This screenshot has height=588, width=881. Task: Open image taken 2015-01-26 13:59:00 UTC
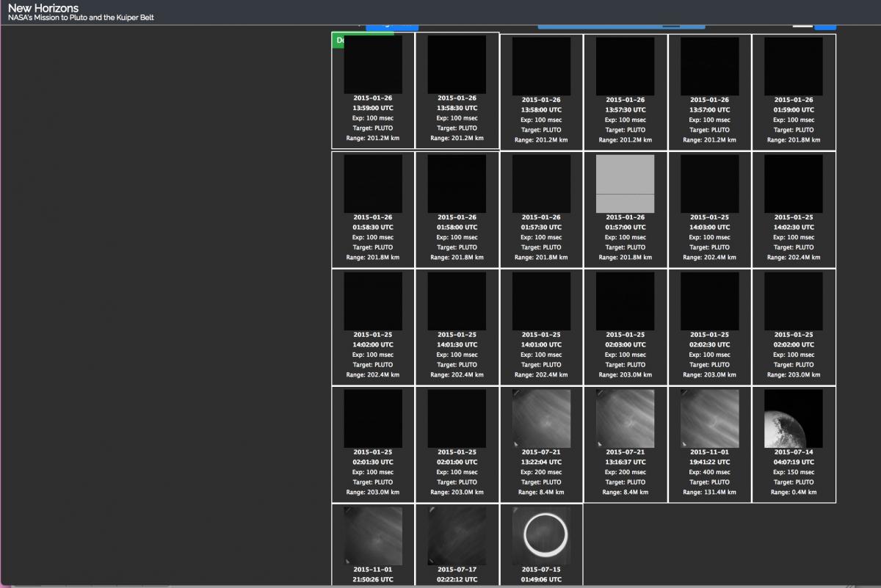point(373,65)
